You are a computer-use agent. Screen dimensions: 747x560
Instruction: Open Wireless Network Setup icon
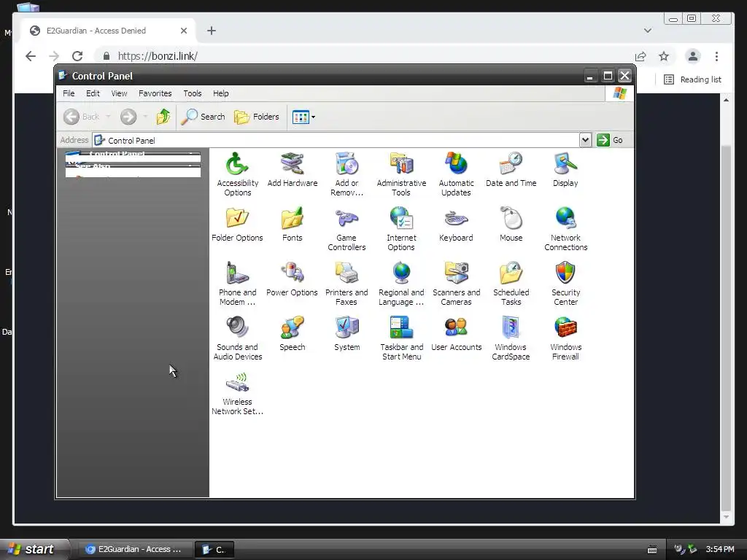[237, 393]
